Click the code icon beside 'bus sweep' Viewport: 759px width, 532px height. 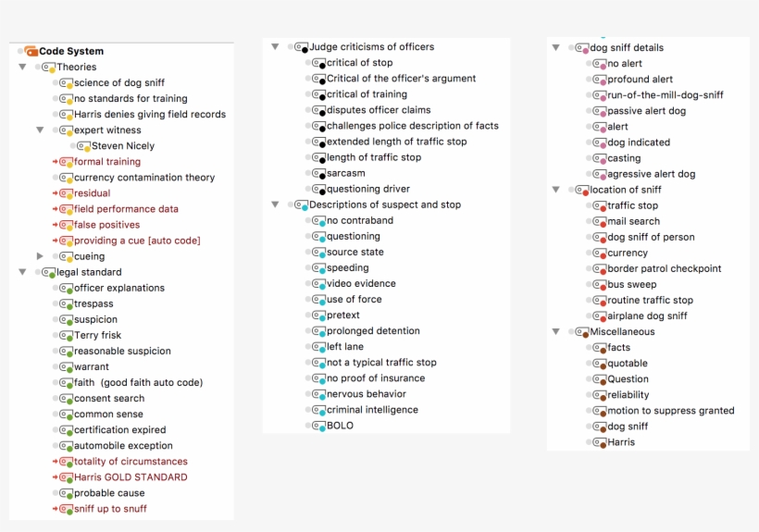point(599,285)
